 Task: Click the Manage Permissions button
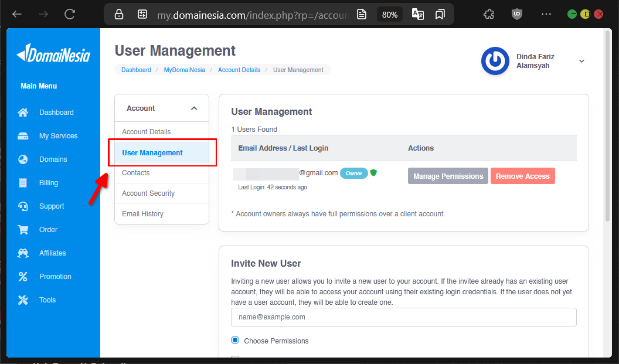[448, 176]
